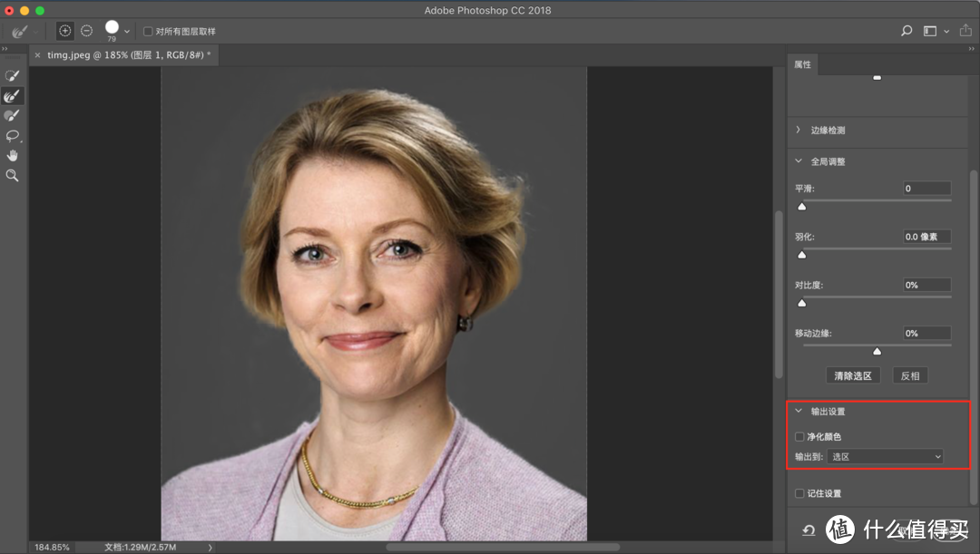Open the workspace switcher dropdown arrow
Viewport: 980px width, 554px height.
(946, 31)
